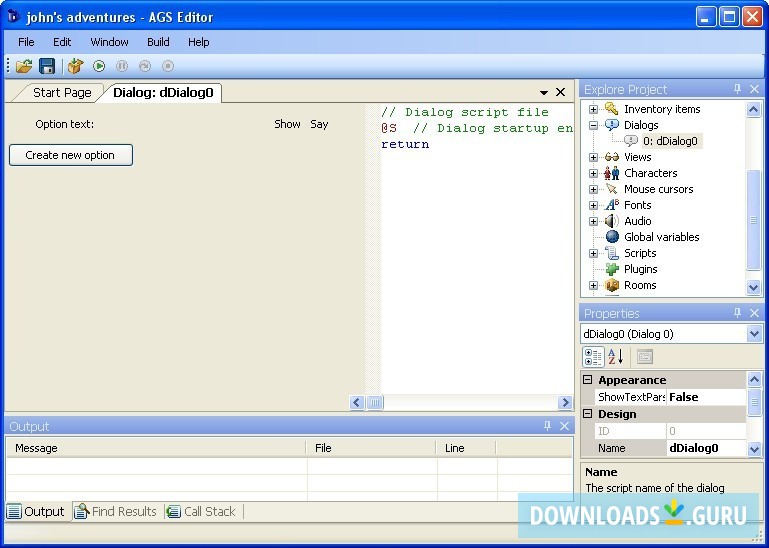Expand the Mouse cursors tree node
The width and height of the screenshot is (769, 548).
593,189
